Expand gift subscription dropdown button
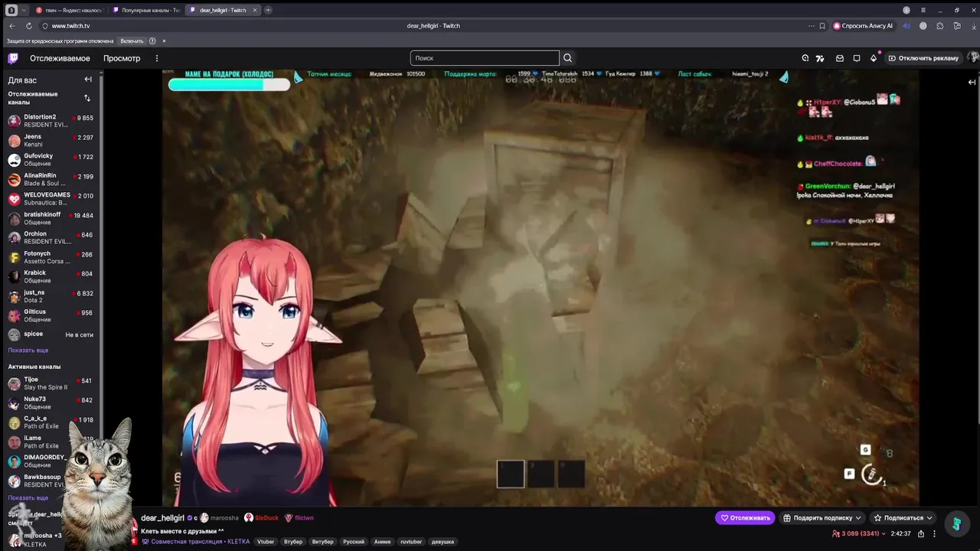 822,518
